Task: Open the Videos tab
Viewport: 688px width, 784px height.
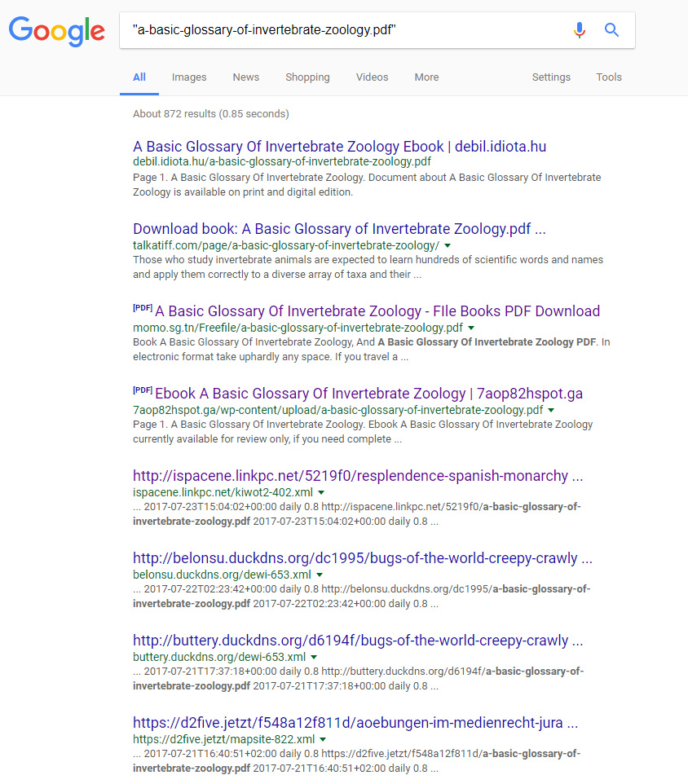Action: click(x=372, y=77)
